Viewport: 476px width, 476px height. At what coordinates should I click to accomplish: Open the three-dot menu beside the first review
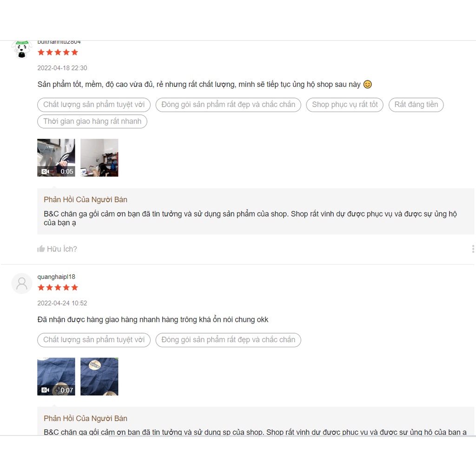click(x=473, y=249)
